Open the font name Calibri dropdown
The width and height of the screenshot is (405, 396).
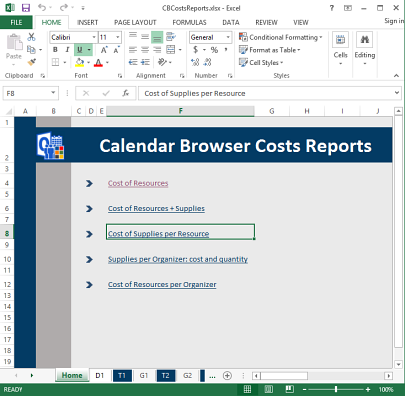(94, 37)
